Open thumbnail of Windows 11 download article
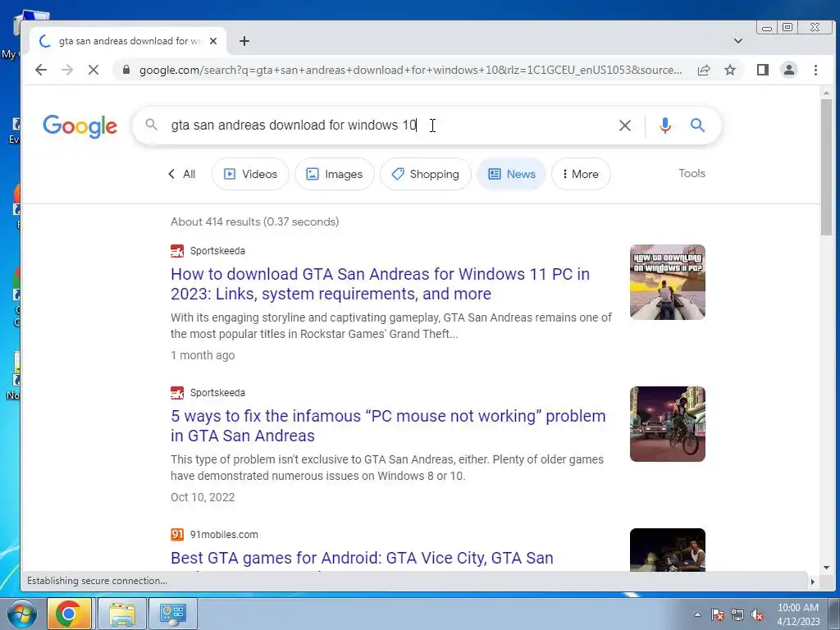Image resolution: width=840 pixels, height=630 pixels. tap(668, 282)
